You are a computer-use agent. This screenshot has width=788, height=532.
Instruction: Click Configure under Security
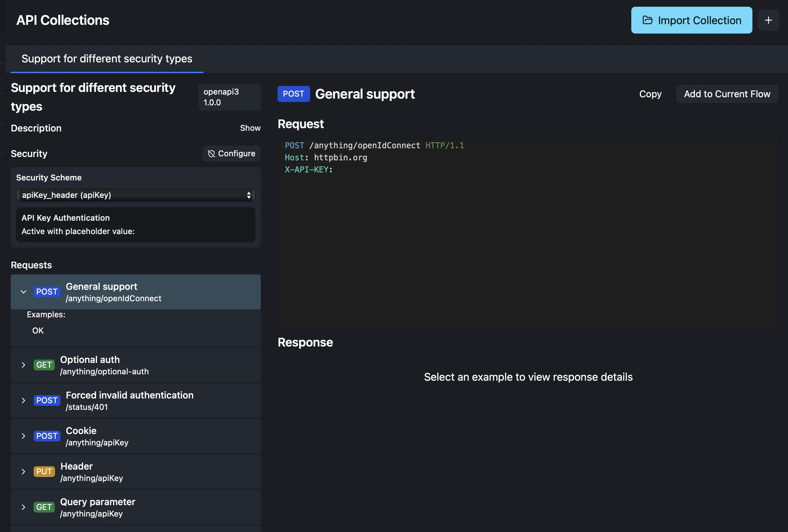(x=231, y=154)
